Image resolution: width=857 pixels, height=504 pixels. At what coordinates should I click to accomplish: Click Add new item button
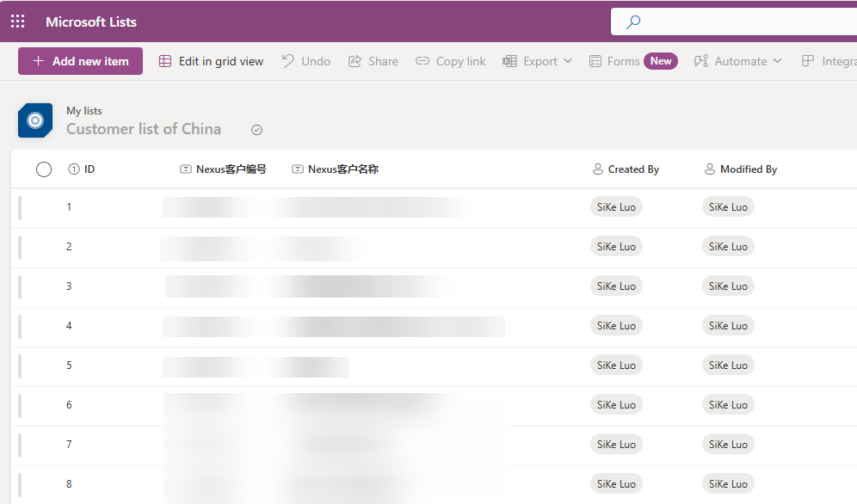click(x=80, y=61)
